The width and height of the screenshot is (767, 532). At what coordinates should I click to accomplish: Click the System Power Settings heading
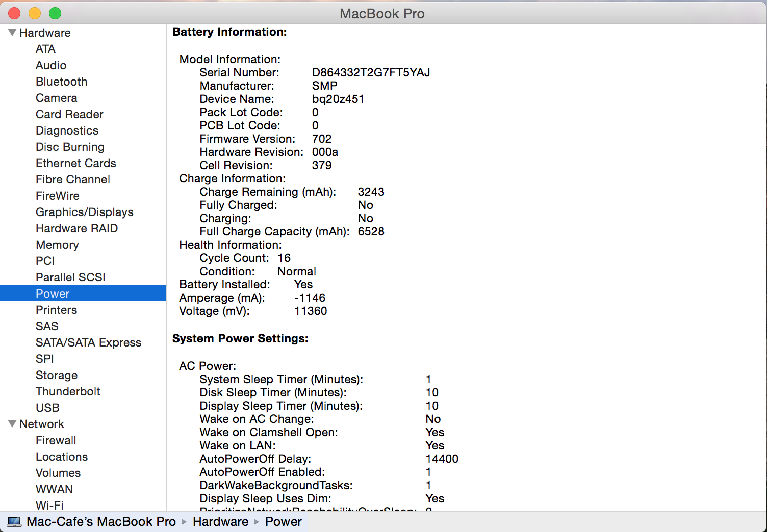point(240,338)
